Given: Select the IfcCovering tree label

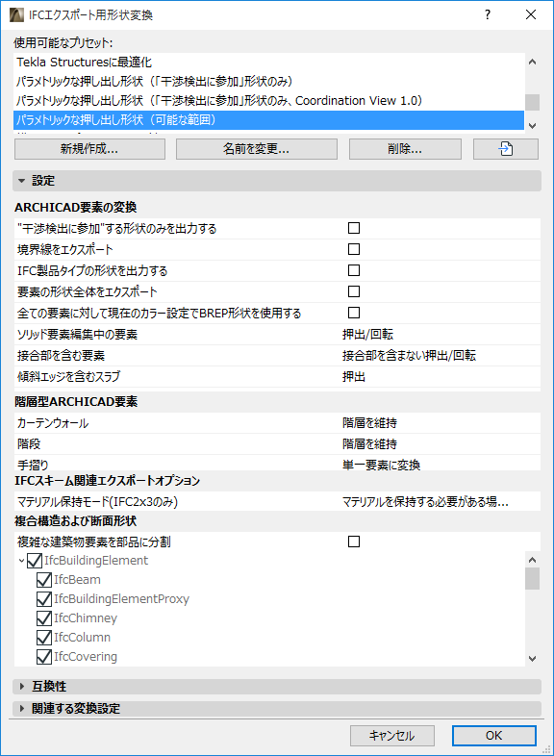Looking at the screenshot, I should 86,657.
